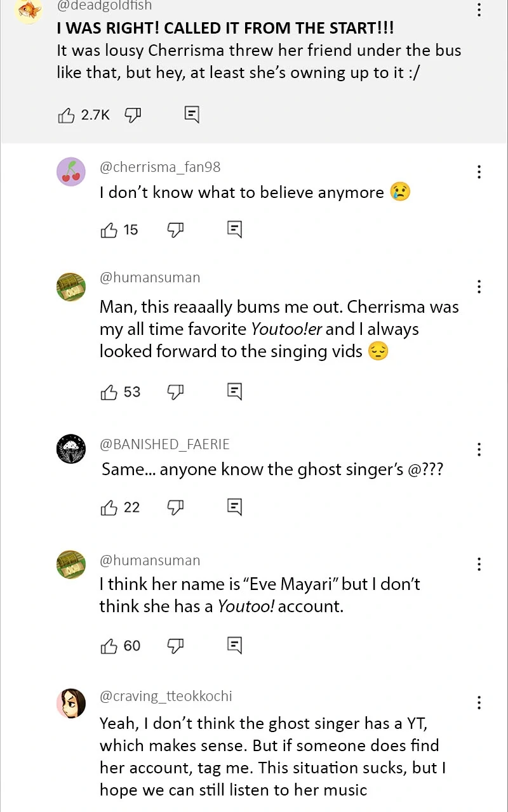This screenshot has height=812, width=508.
Task: Like the Eve Mayari comment
Action: 109,646
